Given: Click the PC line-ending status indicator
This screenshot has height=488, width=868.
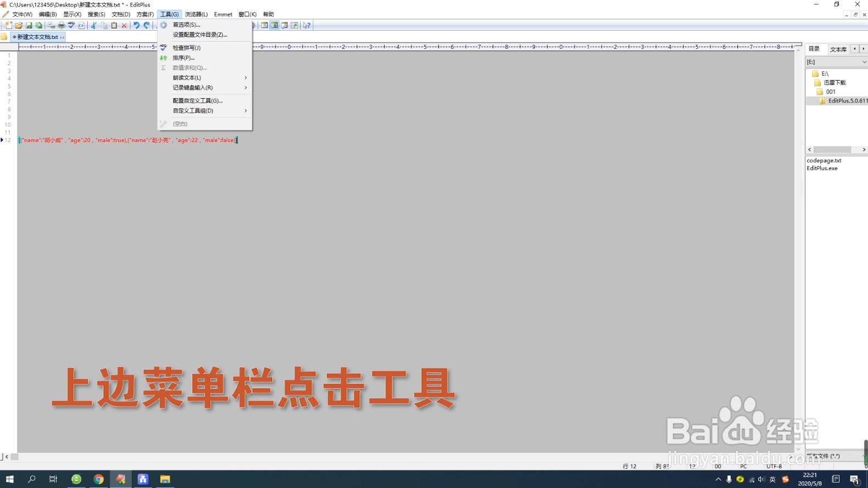Looking at the screenshot, I should coord(743,467).
